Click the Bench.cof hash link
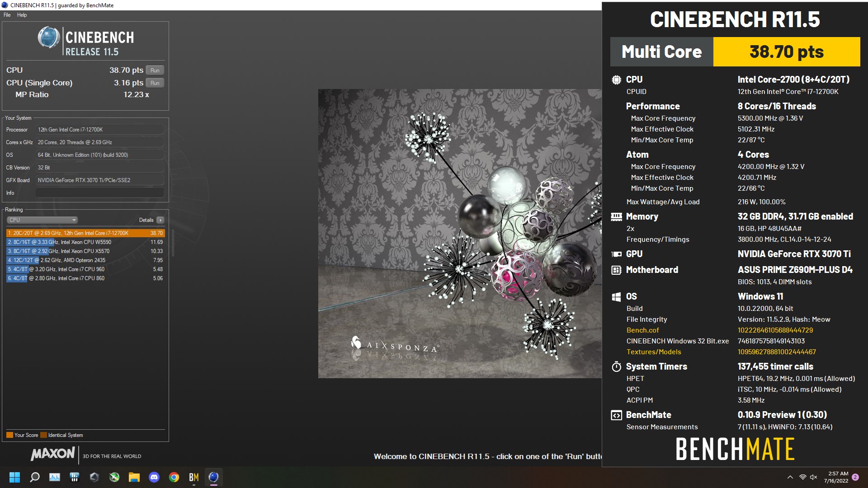The image size is (868, 488). pyautogui.click(x=775, y=330)
